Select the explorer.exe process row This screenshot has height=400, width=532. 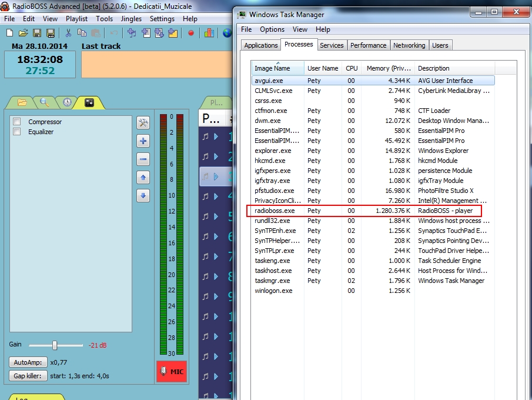tap(373, 151)
